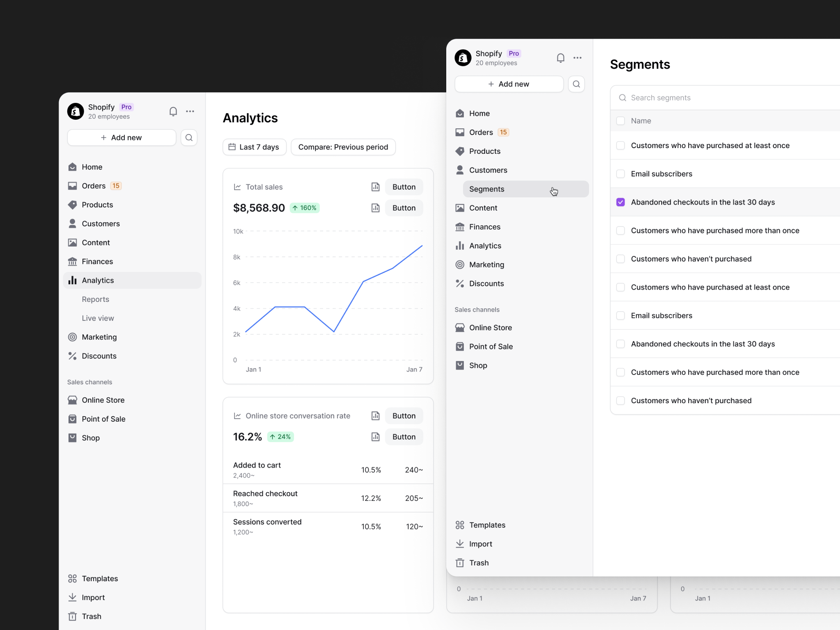The width and height of the screenshot is (840, 630).
Task: Click Button beside 16.2% conversion rate
Action: tap(404, 437)
